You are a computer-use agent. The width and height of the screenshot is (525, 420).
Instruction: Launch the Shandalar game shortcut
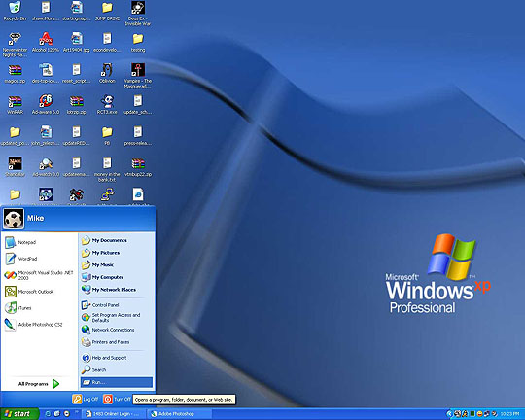coord(15,167)
